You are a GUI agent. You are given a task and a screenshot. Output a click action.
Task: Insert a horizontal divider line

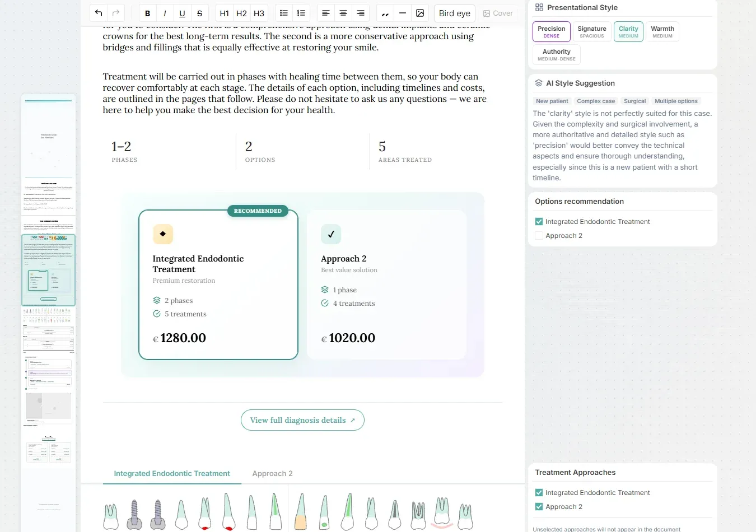click(402, 13)
